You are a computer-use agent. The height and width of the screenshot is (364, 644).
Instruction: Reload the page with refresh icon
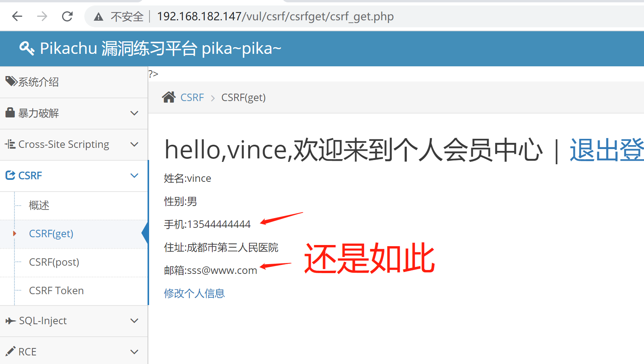tap(67, 16)
